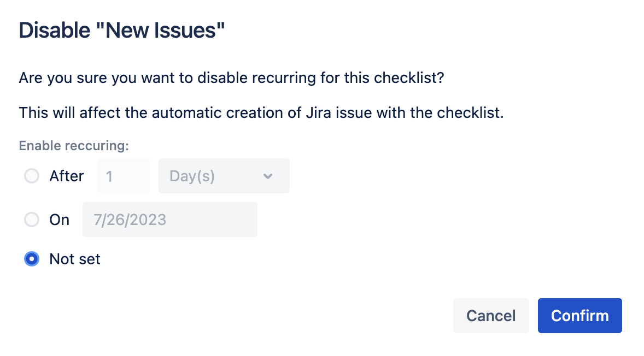Image resolution: width=644 pixels, height=356 pixels.
Task: Click the "Are you sure" confirmation question
Action: [231, 78]
